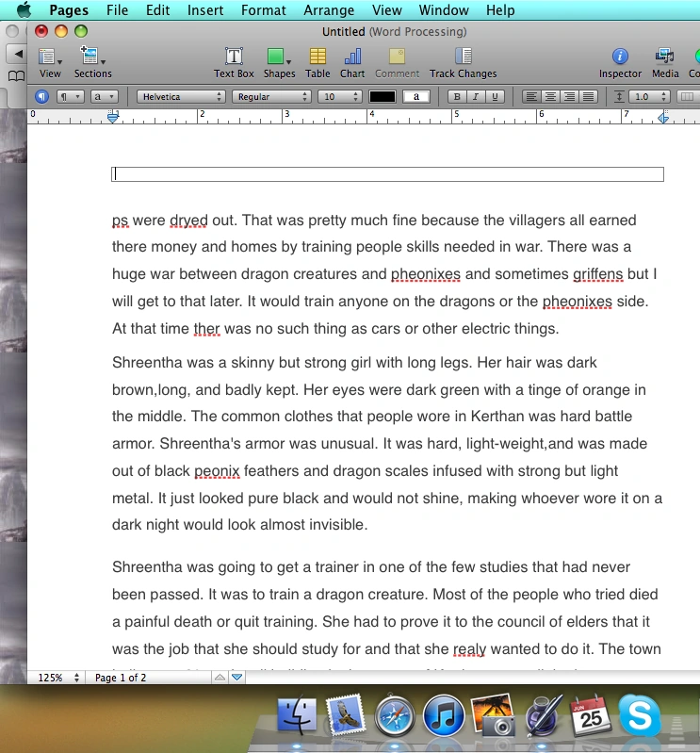The height and width of the screenshot is (753, 700).
Task: Click the back arrow at window's left edge
Action: pos(17,54)
